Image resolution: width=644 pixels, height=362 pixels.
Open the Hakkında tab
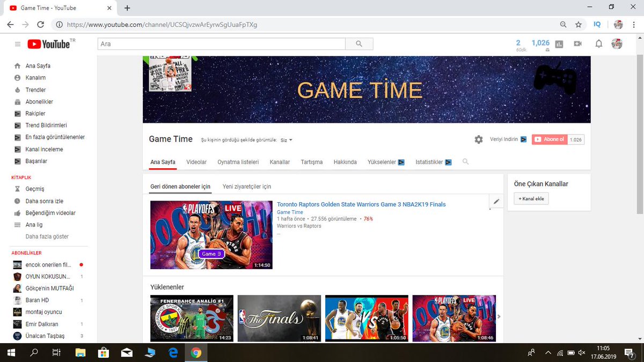point(345,162)
